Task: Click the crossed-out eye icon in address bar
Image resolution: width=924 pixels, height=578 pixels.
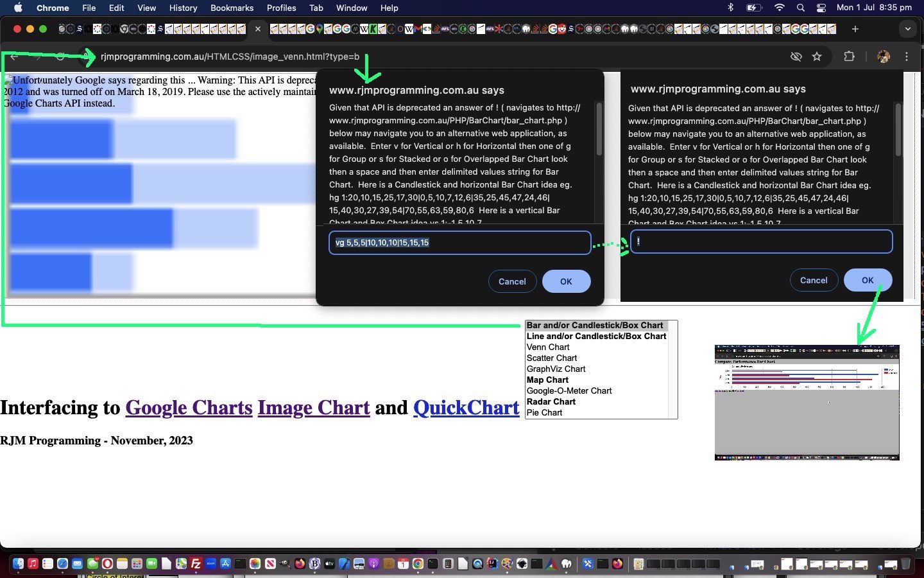Action: [796, 57]
